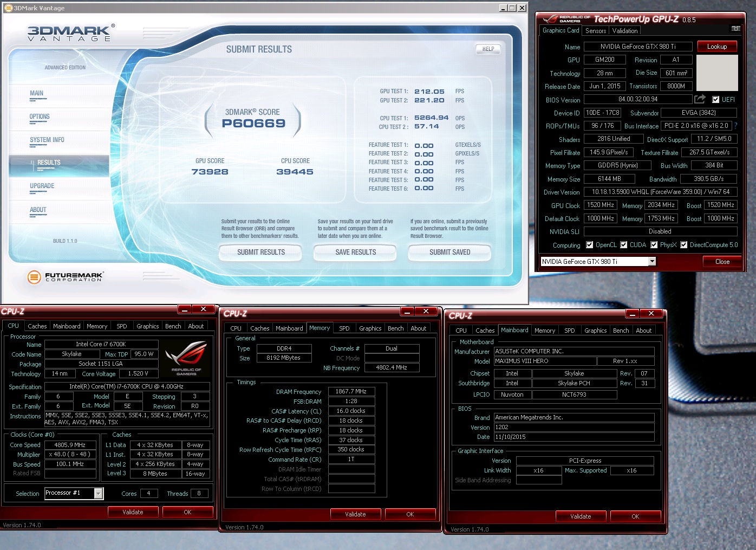Click the ROG logo in CPU-Z CPU tab

pos(186,357)
